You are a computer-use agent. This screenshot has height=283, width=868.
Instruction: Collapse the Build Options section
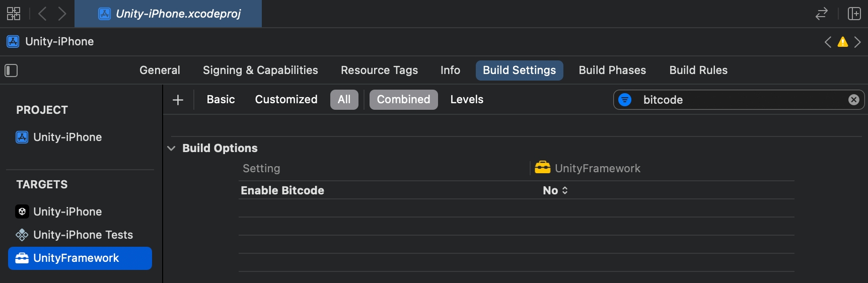tap(171, 148)
